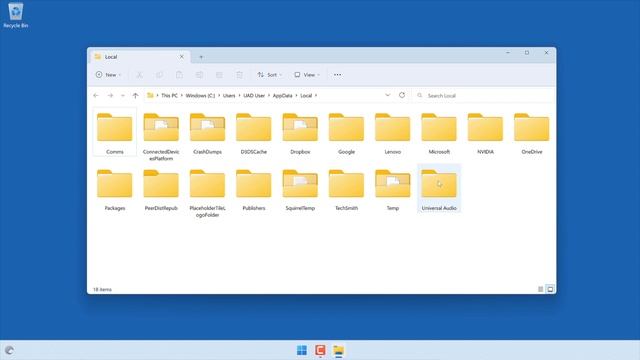Open the Sort options dropdown
This screenshot has height=360, width=640.
tap(269, 75)
